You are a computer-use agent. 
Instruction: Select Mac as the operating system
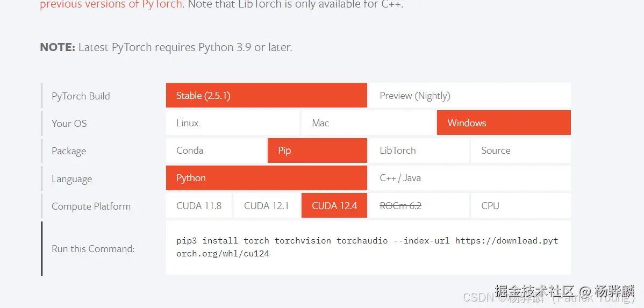[x=368, y=123]
